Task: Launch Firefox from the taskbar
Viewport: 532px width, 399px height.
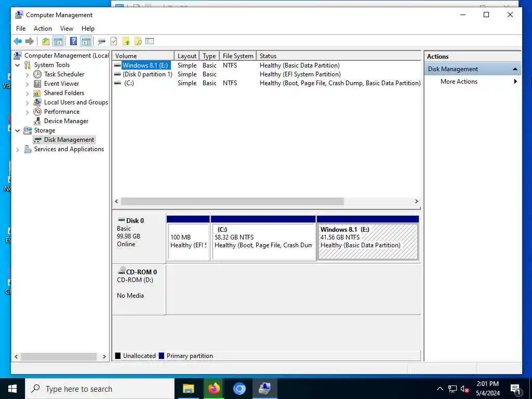Action: (214, 389)
